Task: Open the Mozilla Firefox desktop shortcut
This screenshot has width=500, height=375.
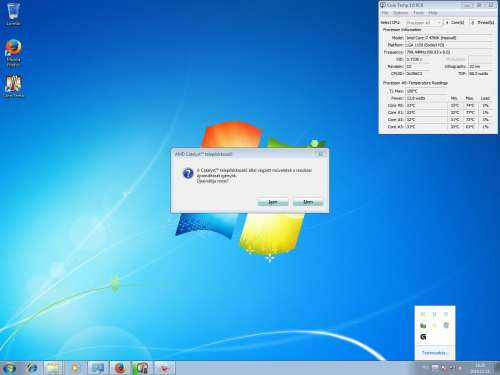Action: (13, 53)
